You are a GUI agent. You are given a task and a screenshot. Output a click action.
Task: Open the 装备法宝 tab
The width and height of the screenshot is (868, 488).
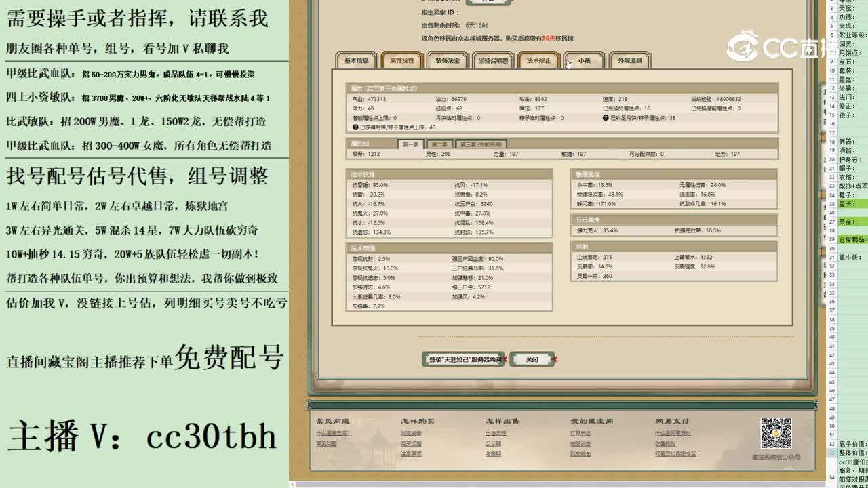[448, 60]
